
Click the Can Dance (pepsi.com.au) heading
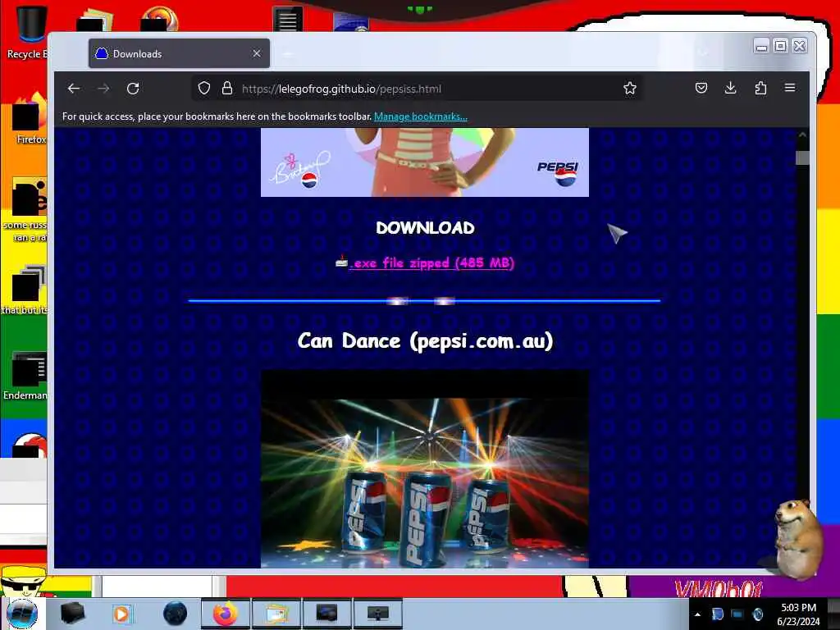tap(425, 341)
